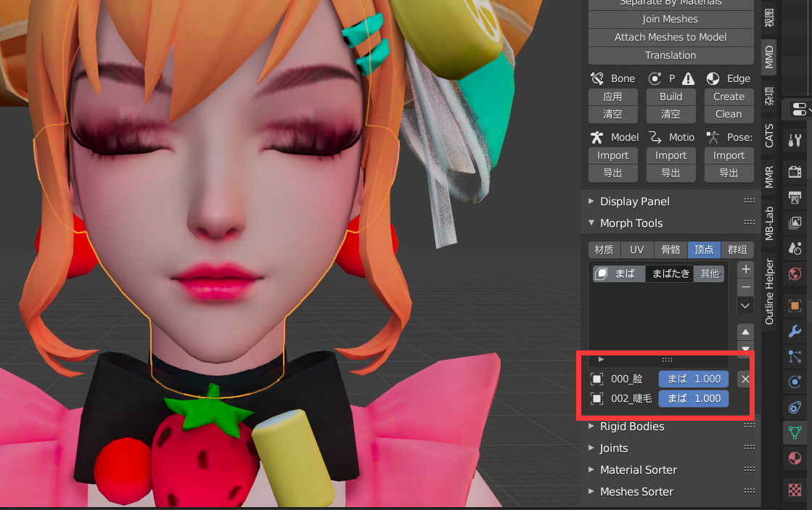Viewport: 812px width, 510px height.
Task: Click the Join Meshes button
Action: pyautogui.click(x=670, y=19)
